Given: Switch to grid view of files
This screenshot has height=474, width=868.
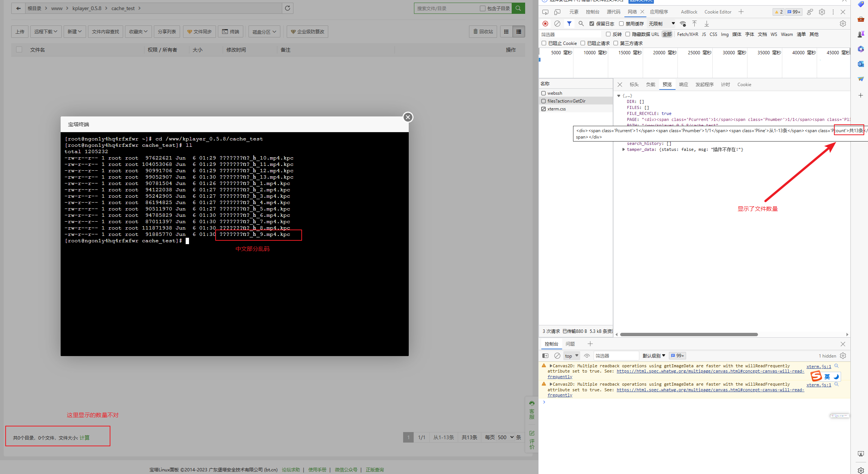Looking at the screenshot, I should pos(506,32).
